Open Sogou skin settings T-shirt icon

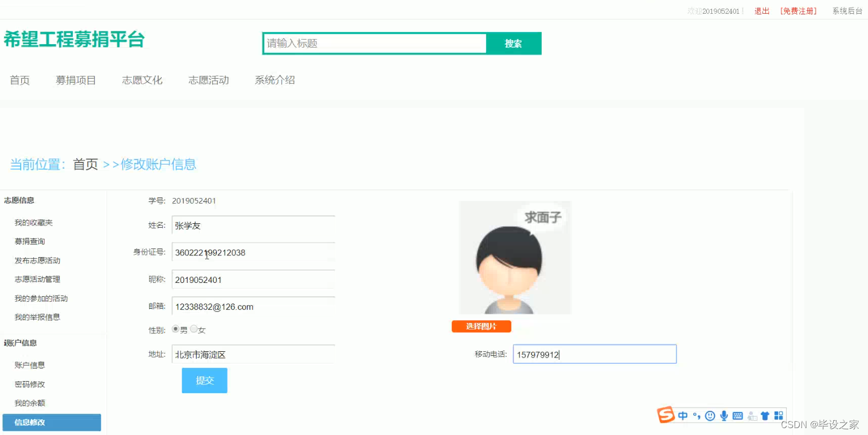[765, 415]
